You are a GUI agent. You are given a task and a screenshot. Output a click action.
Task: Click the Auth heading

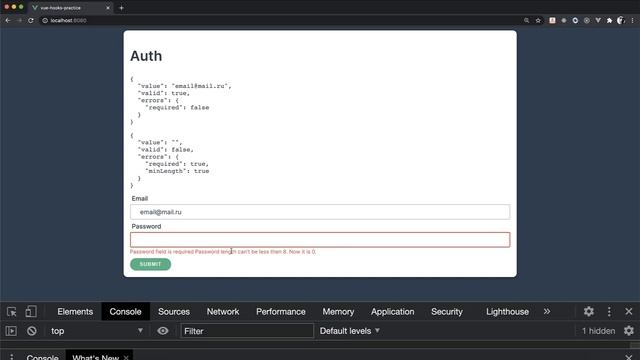(x=146, y=56)
